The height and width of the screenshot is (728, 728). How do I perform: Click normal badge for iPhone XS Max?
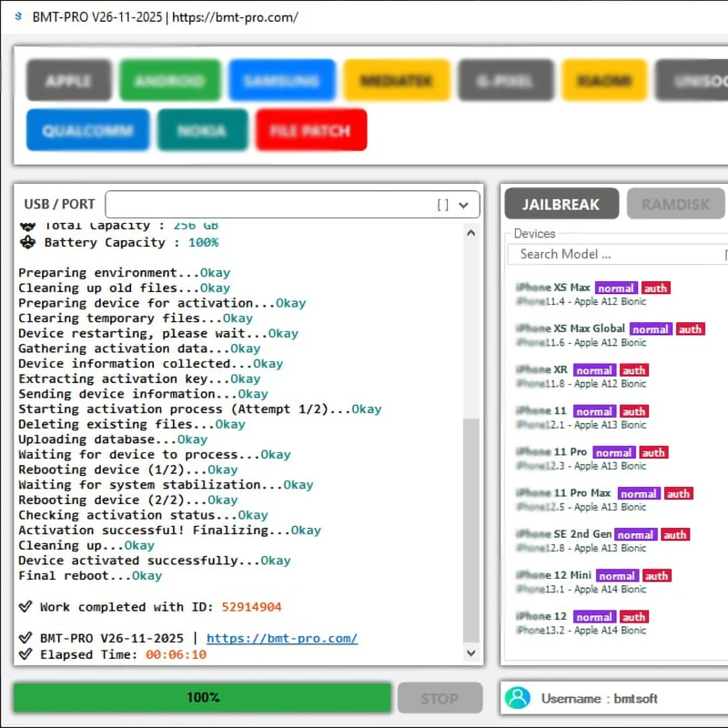[616, 288]
